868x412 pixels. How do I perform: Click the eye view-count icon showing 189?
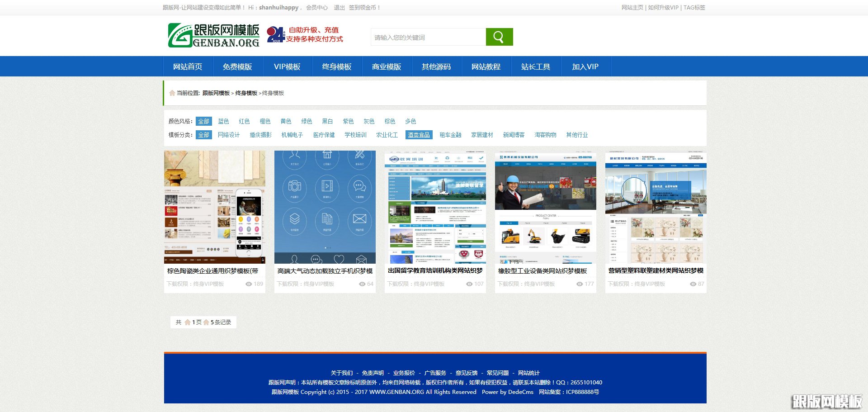coord(248,284)
